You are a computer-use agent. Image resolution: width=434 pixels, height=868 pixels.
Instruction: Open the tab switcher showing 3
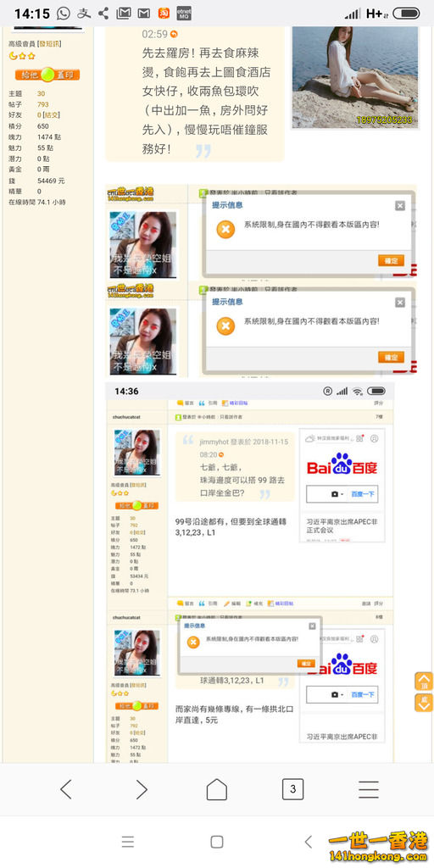pyautogui.click(x=292, y=789)
